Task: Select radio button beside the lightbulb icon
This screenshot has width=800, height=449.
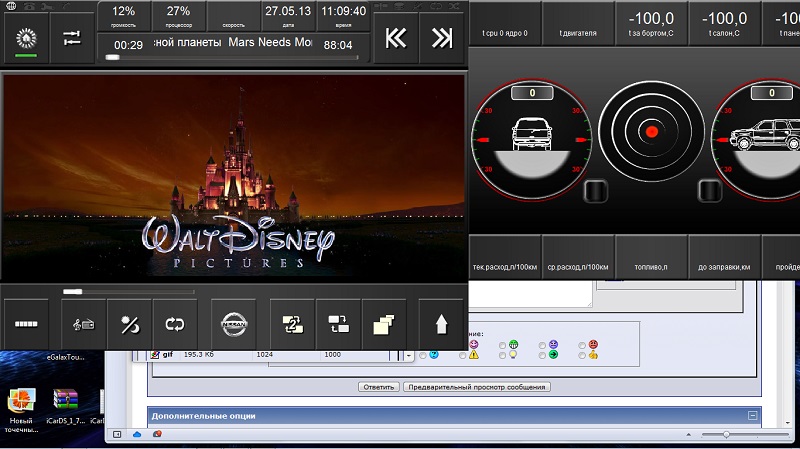Action: pyautogui.click(x=501, y=355)
